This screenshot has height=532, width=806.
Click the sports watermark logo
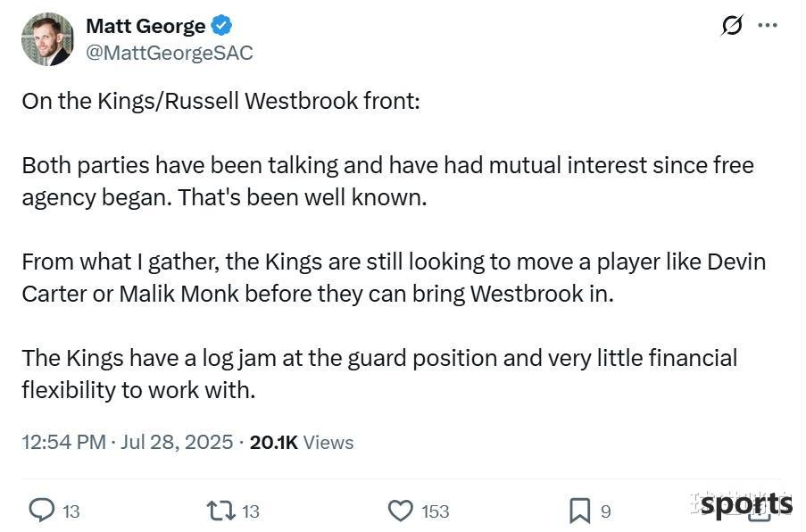tap(746, 504)
